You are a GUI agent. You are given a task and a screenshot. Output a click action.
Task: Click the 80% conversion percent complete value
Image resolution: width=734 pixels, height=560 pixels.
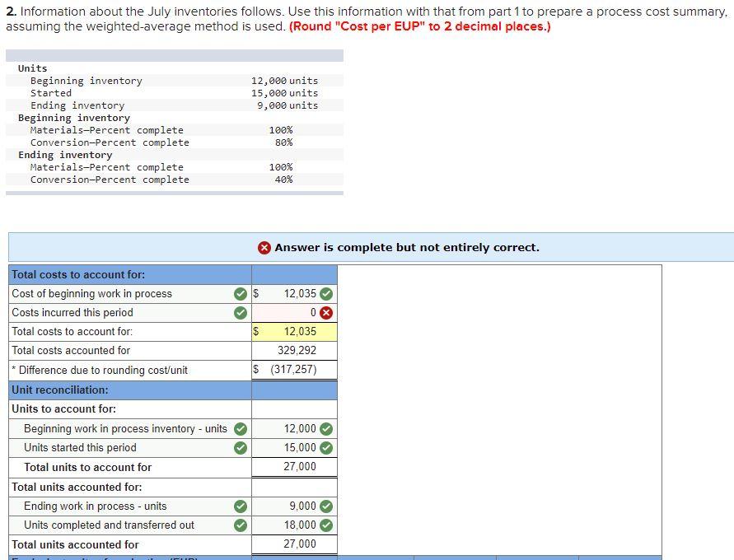click(283, 142)
